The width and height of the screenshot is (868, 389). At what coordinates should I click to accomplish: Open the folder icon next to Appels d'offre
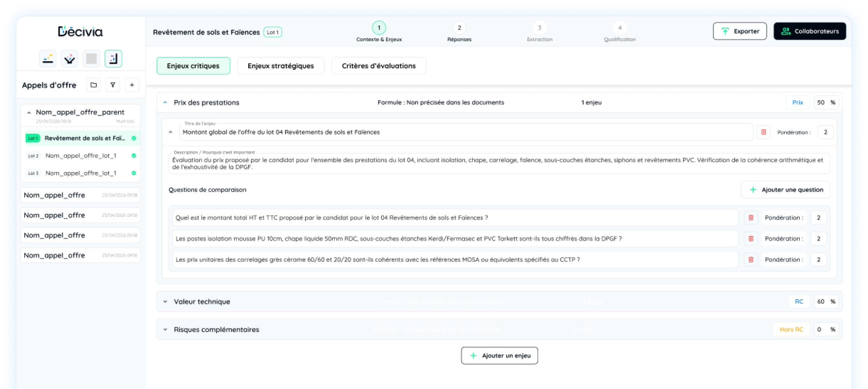(x=93, y=85)
